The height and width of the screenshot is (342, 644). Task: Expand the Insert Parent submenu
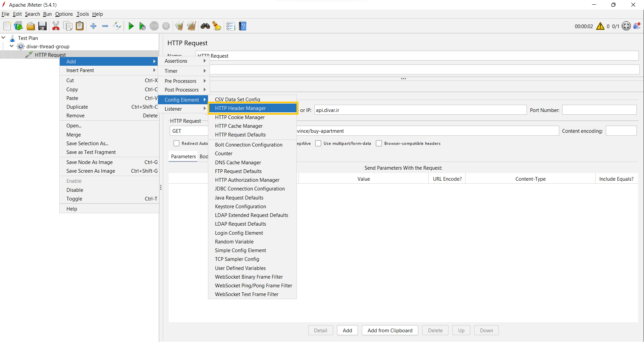coord(109,70)
